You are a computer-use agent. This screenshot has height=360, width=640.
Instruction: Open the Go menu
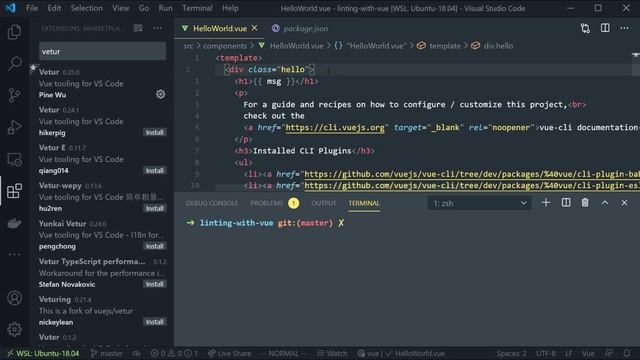click(144, 8)
